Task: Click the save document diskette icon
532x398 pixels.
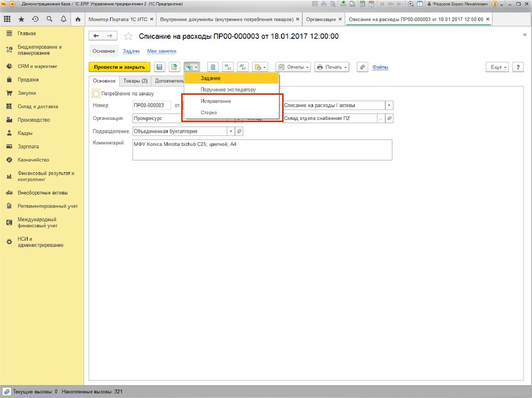Action: (159, 67)
